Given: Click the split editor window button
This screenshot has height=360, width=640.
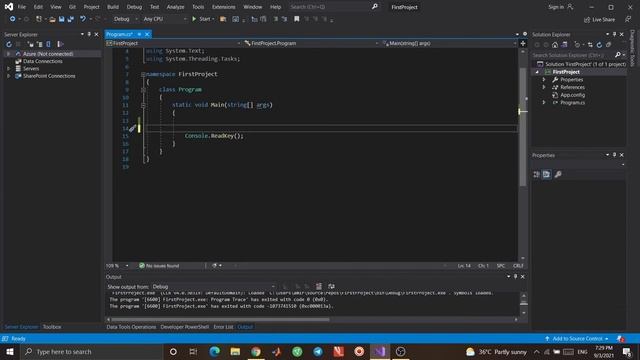Looking at the screenshot, I should coord(523,43).
